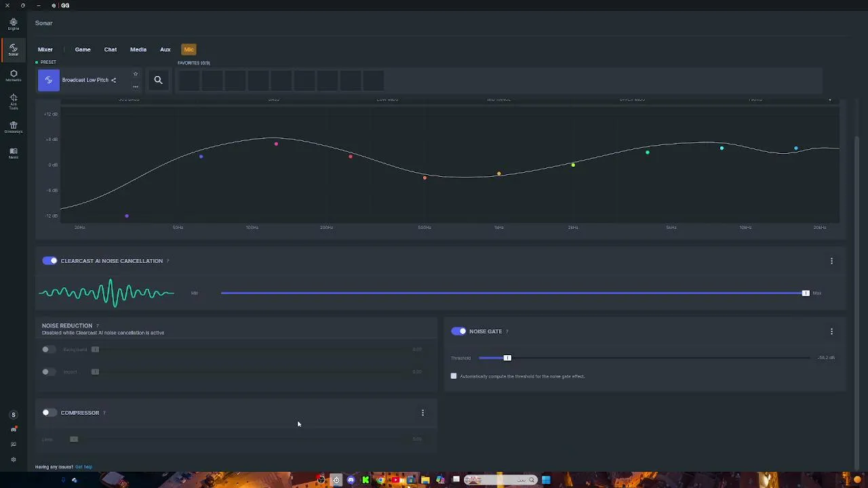Open the Discord icon in the sidebar

click(x=13, y=430)
